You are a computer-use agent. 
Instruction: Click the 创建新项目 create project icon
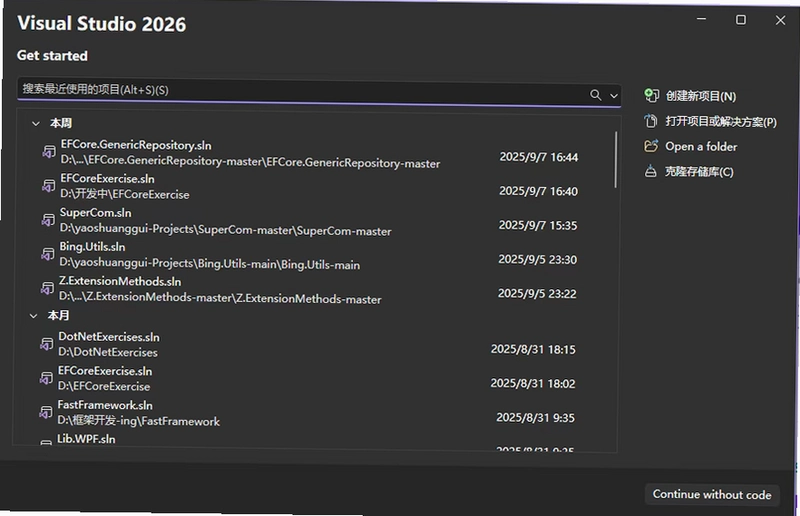(652, 95)
